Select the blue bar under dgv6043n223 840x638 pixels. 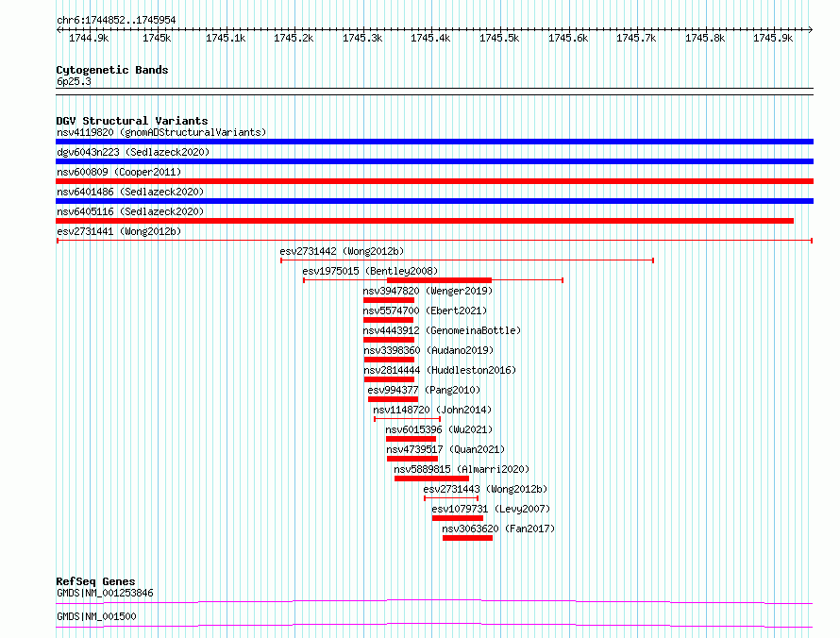pyautogui.click(x=434, y=161)
